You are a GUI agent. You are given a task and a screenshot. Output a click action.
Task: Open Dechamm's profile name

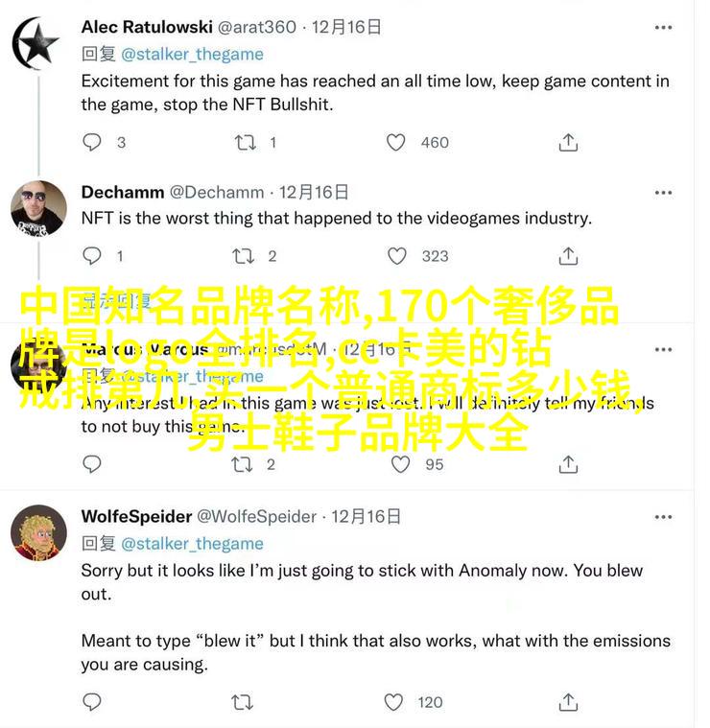(x=123, y=192)
